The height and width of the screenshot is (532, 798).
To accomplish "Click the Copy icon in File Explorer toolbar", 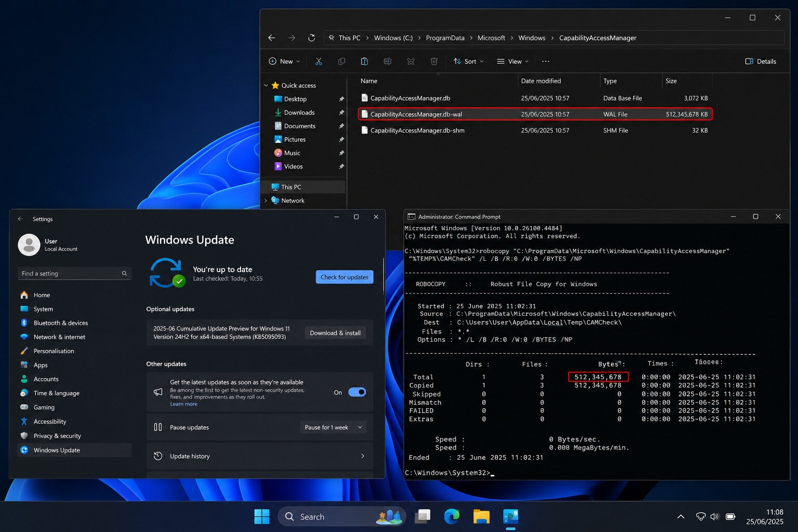I will (341, 61).
